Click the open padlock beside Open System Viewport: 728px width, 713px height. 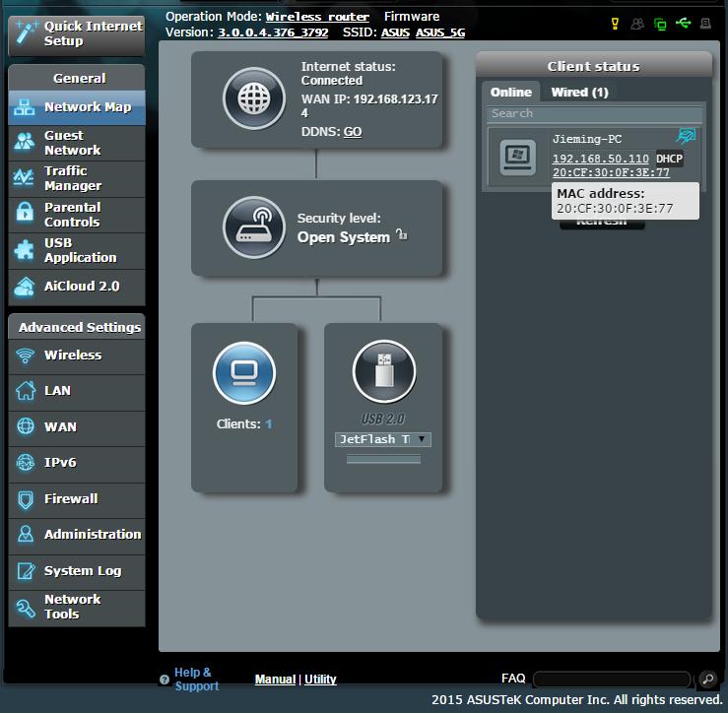(x=402, y=235)
